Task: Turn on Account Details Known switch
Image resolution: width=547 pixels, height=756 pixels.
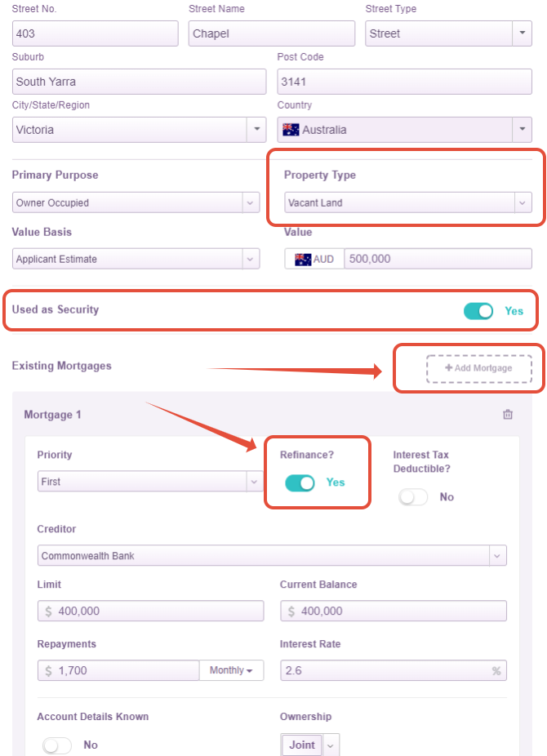Action: pyautogui.click(x=57, y=745)
